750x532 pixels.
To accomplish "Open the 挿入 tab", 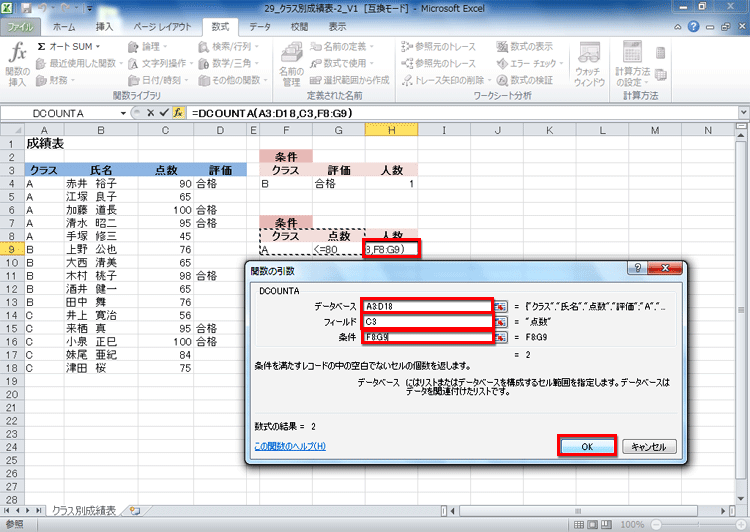I will tap(104, 27).
